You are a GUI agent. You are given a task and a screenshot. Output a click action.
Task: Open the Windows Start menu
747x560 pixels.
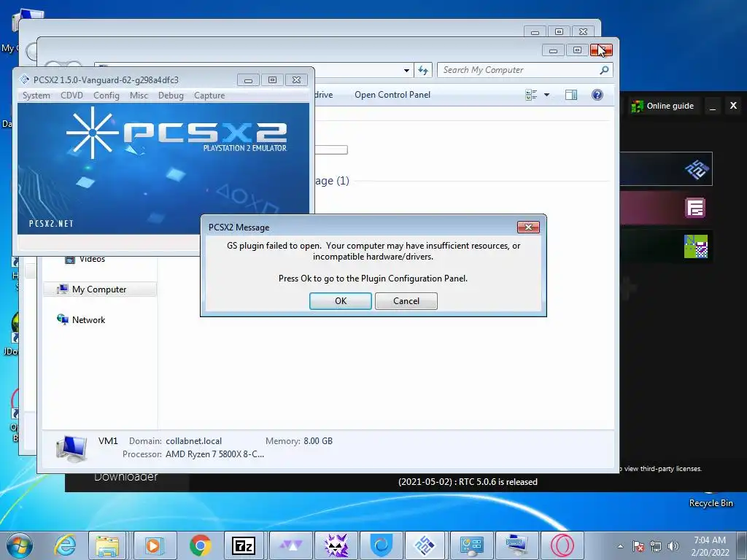point(20,545)
